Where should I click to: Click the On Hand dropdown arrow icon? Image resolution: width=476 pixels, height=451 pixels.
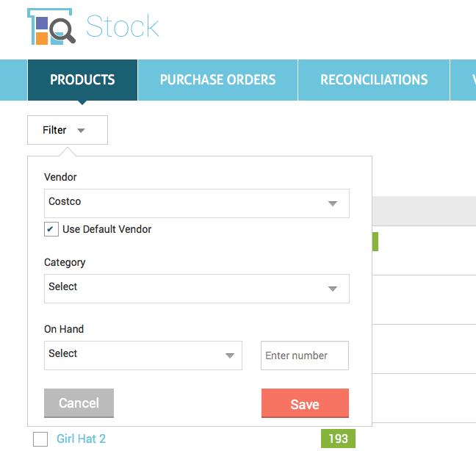(x=230, y=356)
